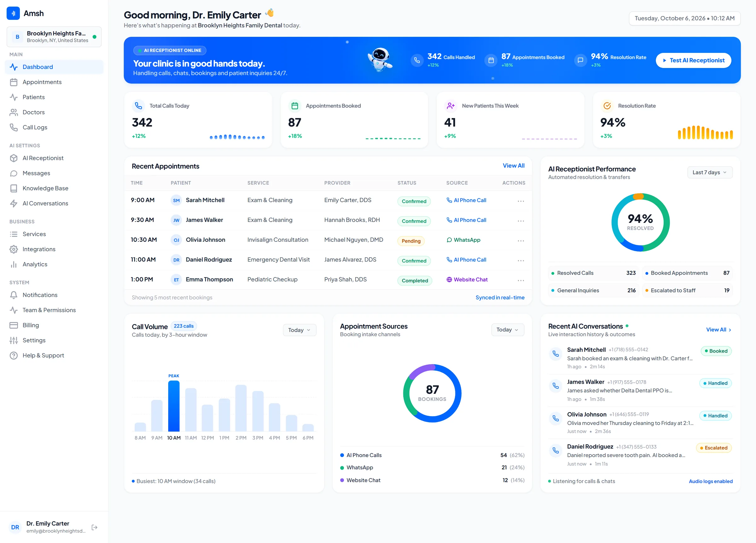Click View All for Recent AI Conversations
The width and height of the screenshot is (756, 543).
(x=719, y=330)
